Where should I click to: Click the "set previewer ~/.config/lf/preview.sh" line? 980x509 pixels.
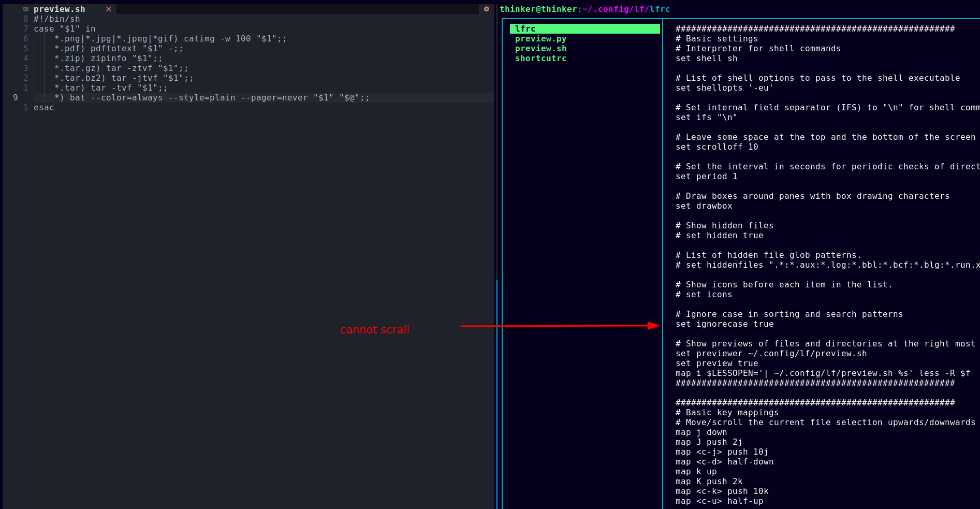771,353
